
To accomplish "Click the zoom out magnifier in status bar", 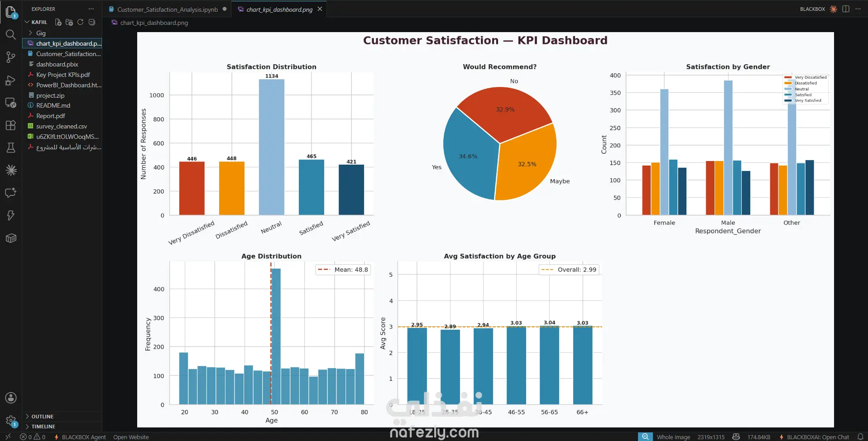I will (645, 437).
